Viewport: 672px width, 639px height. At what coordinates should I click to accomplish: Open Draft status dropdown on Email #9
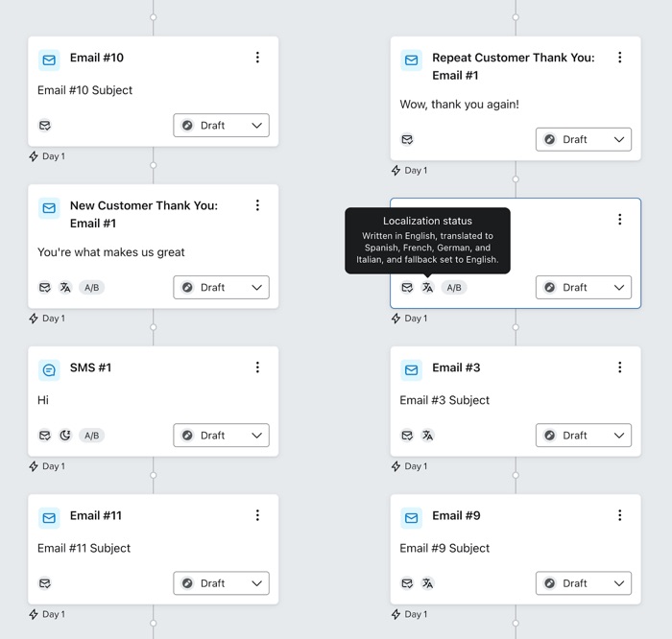(x=584, y=583)
